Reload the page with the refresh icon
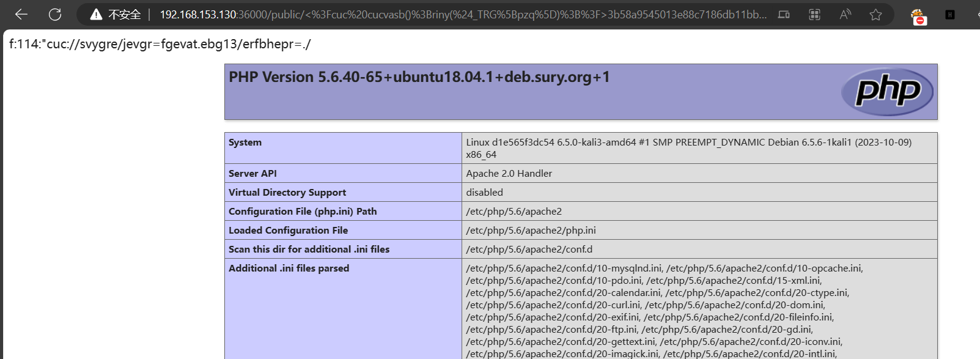The height and width of the screenshot is (359, 980). pyautogui.click(x=55, y=14)
